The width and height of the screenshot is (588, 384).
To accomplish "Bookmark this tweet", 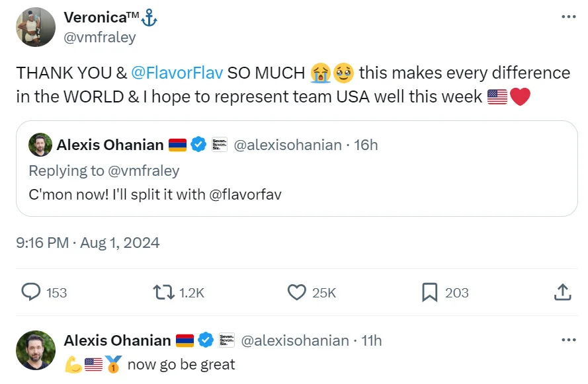I will [x=430, y=292].
